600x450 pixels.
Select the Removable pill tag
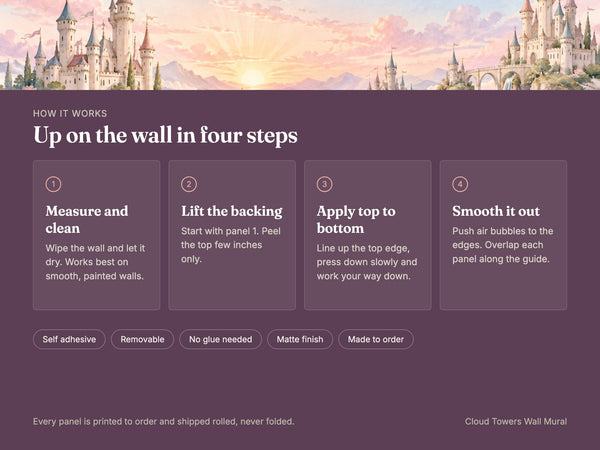(142, 339)
